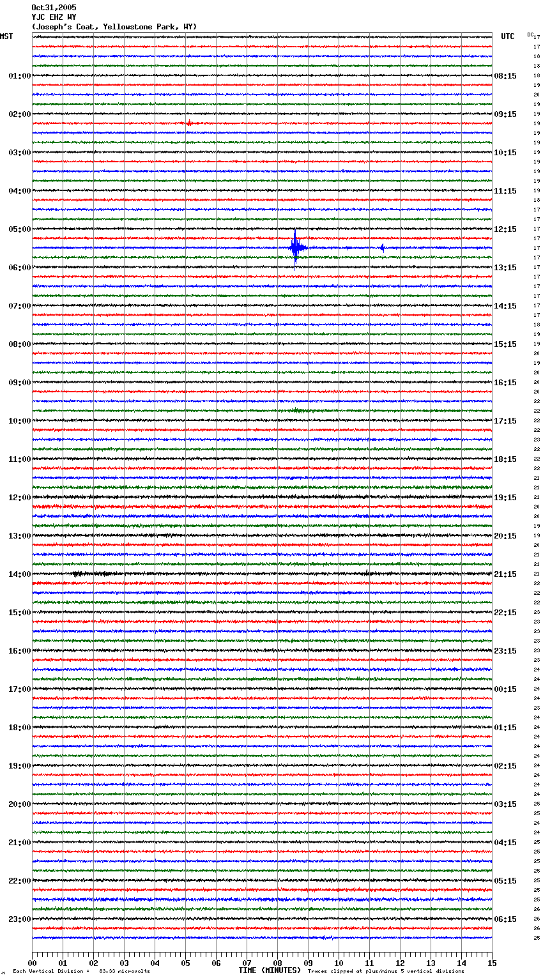Viewport: 543px width, 980px height.
Task: Select the "08:00" MST hour label
Action: pos(20,344)
